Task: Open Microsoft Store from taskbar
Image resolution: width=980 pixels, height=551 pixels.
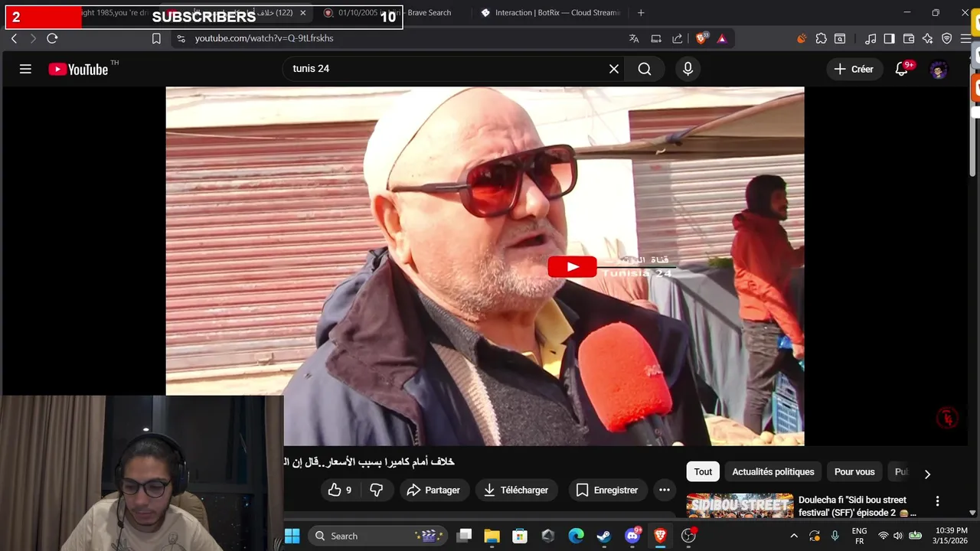Action: coord(520,536)
